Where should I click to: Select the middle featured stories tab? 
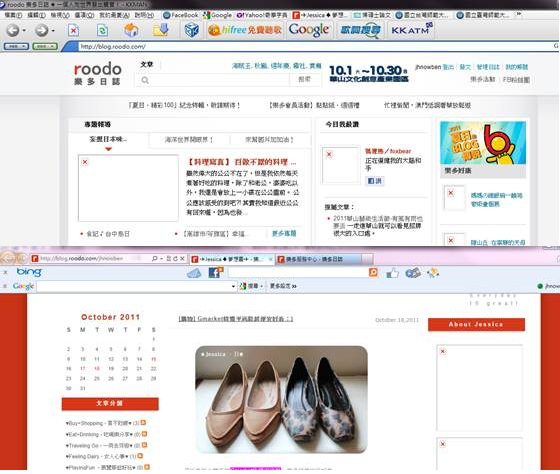point(189,140)
